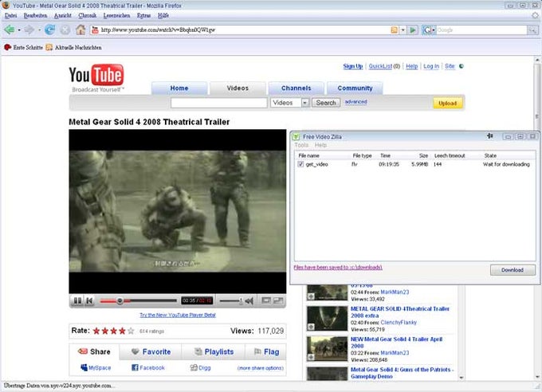Mute audio with speaker icon
Viewport: 542px width, 392px height.
[249, 301]
